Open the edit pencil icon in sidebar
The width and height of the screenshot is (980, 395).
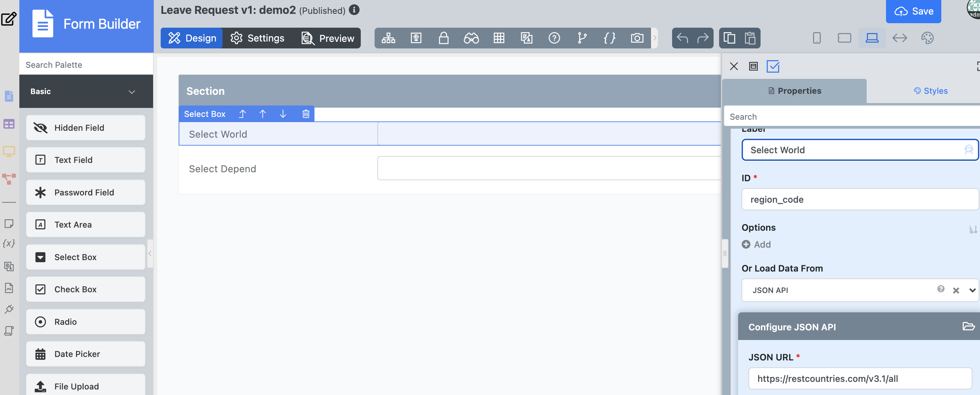9,19
